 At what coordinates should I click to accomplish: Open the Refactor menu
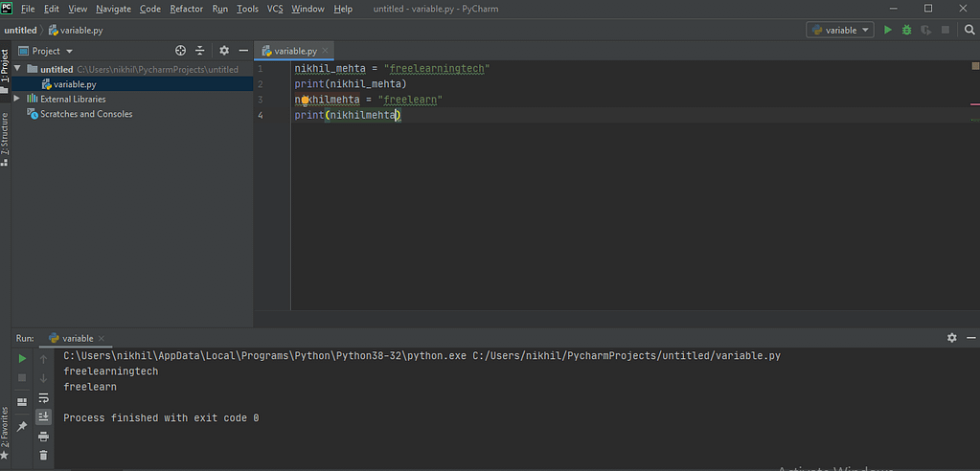[x=186, y=9]
